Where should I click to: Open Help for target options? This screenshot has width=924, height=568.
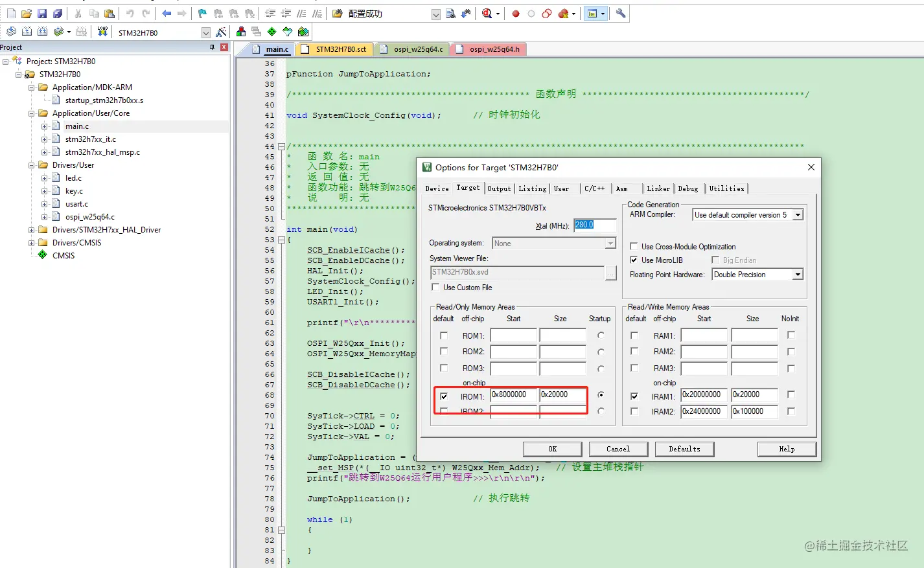pos(787,449)
